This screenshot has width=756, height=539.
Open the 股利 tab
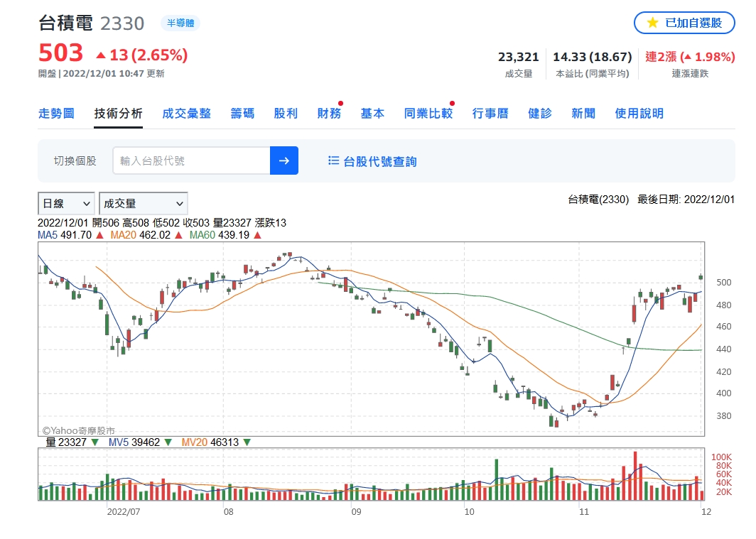[286, 113]
